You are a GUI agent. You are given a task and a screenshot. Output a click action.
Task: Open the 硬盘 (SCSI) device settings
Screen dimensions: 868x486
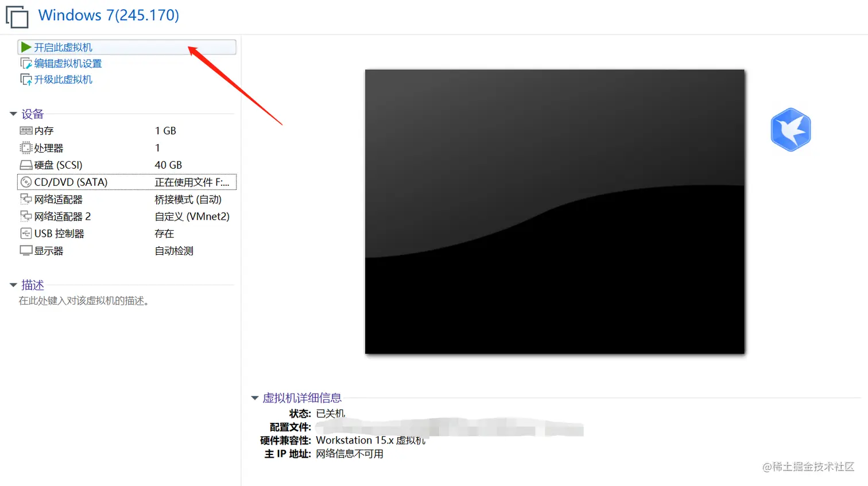(55, 165)
